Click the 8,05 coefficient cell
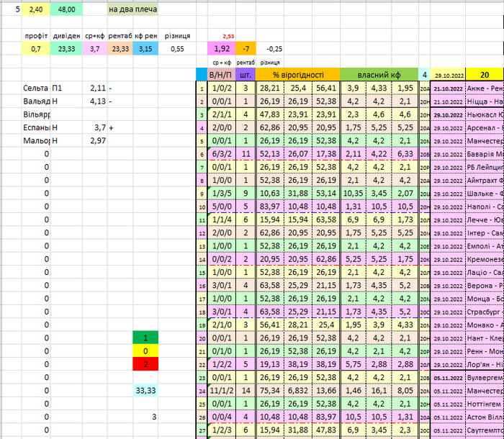The image size is (504, 439). (405, 391)
